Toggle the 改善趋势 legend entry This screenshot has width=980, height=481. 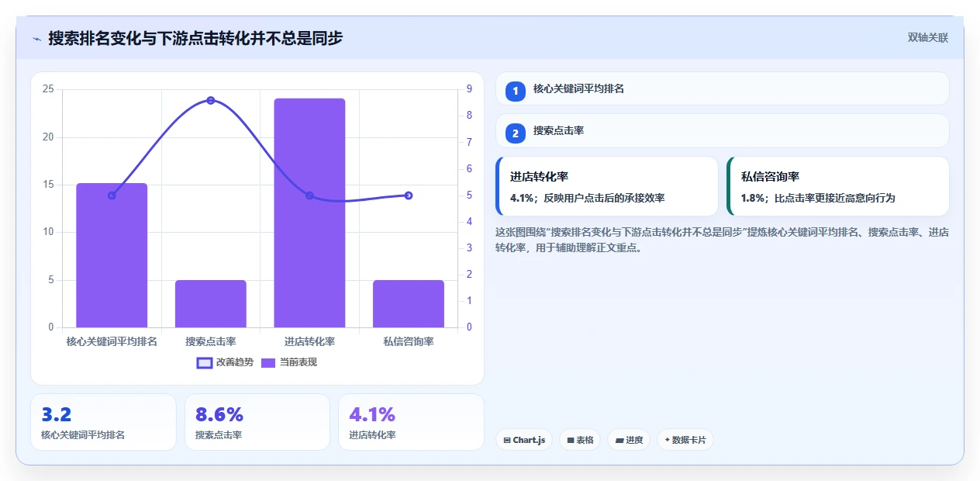pos(225,362)
